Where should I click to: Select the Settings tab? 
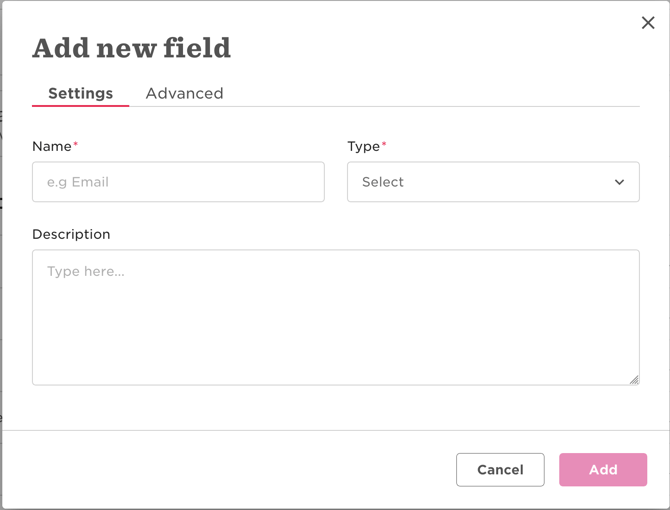(80, 93)
